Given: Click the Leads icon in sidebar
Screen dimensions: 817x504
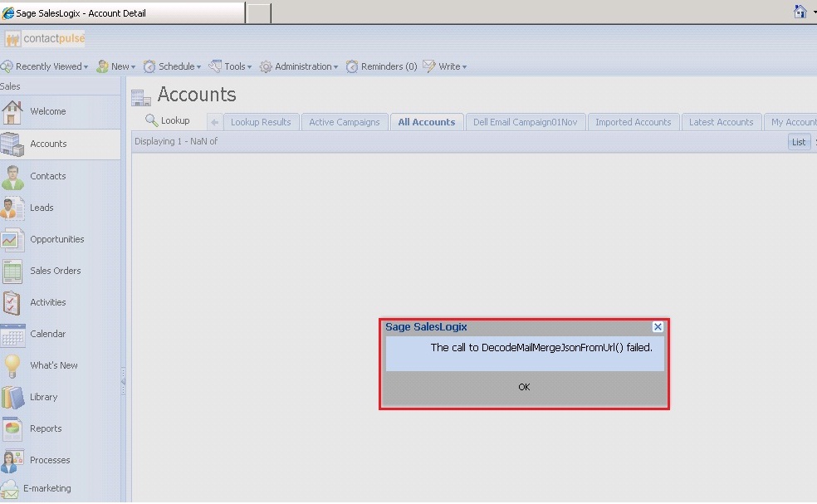Looking at the screenshot, I should tap(12, 208).
